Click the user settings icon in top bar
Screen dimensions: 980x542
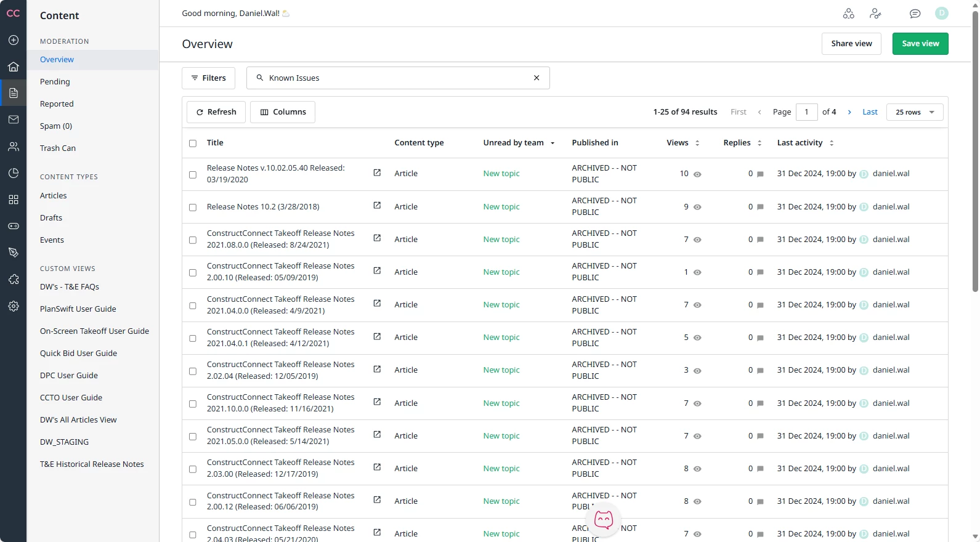tap(875, 14)
